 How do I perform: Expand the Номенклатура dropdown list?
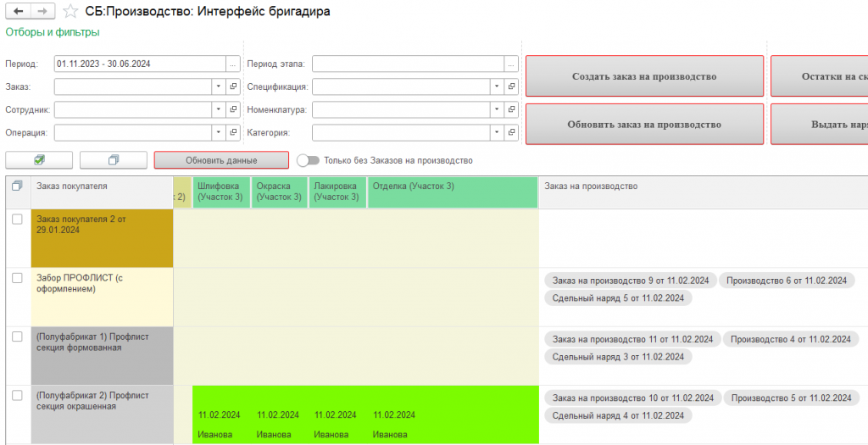click(497, 109)
